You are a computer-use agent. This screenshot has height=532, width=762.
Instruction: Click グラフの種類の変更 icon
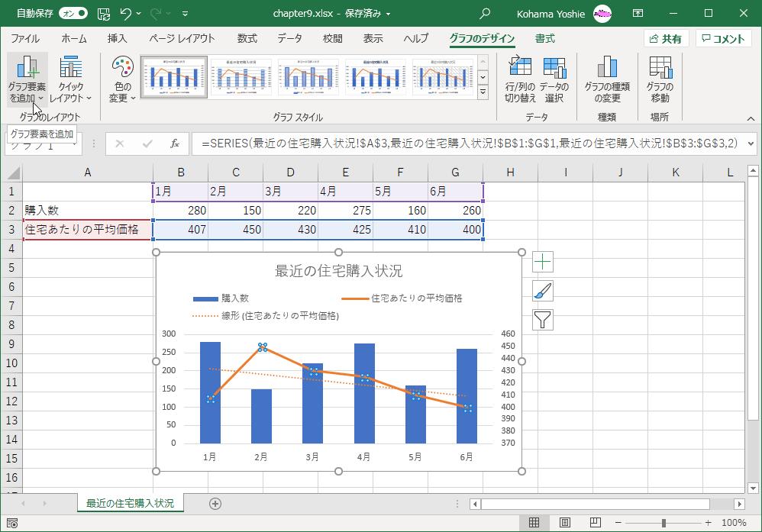pos(607,66)
